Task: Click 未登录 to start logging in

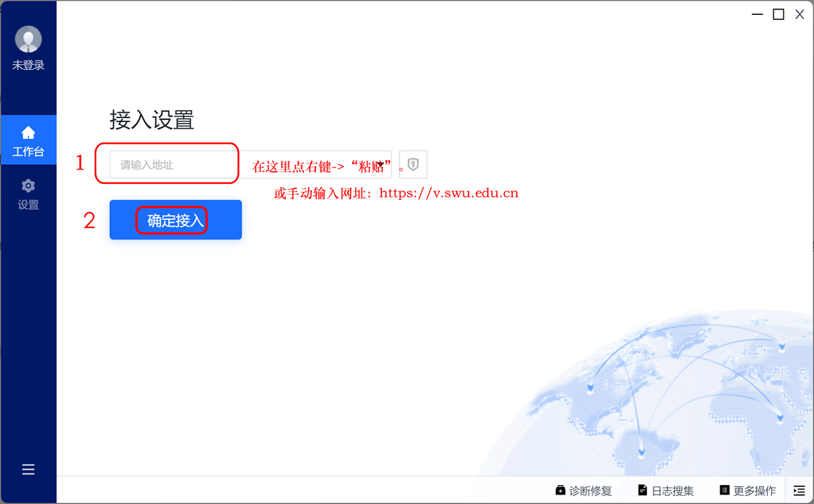Action: tap(28, 64)
